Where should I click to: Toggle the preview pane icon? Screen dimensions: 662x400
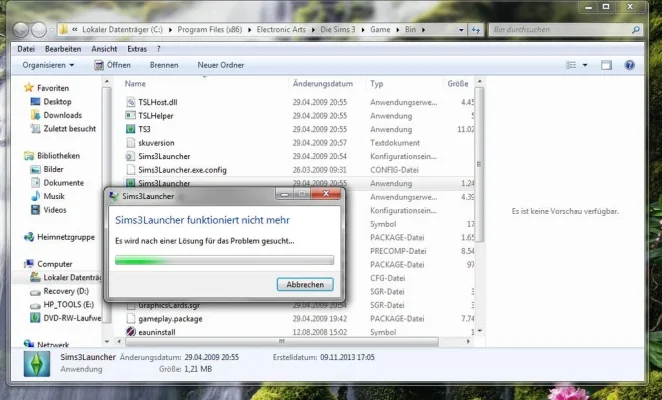click(606, 65)
